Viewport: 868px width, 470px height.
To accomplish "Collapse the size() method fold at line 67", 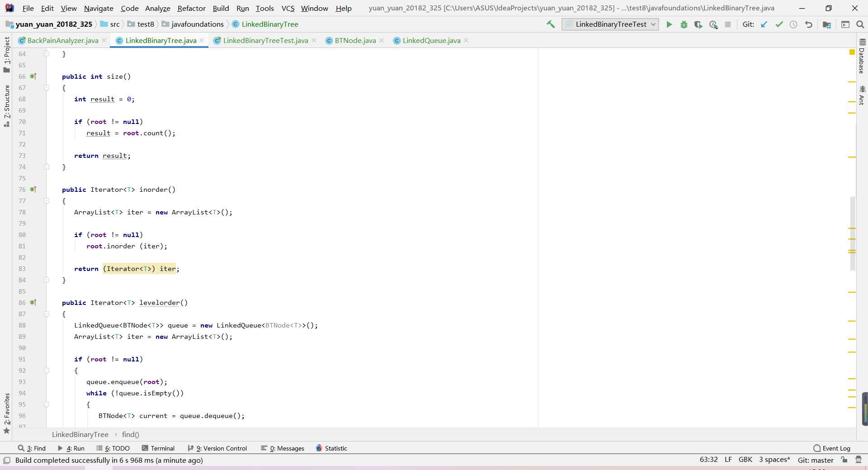I will coord(47,88).
